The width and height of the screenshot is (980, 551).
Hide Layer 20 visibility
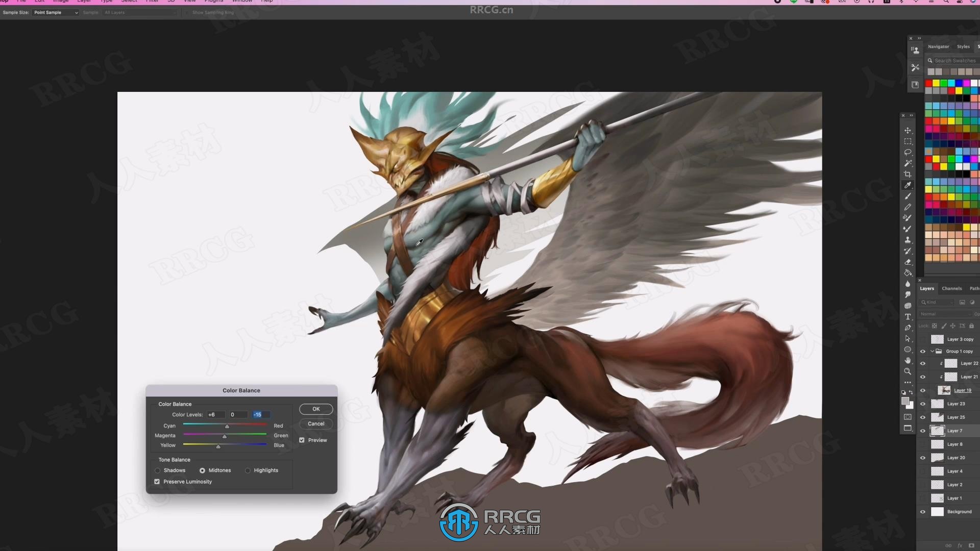click(923, 458)
